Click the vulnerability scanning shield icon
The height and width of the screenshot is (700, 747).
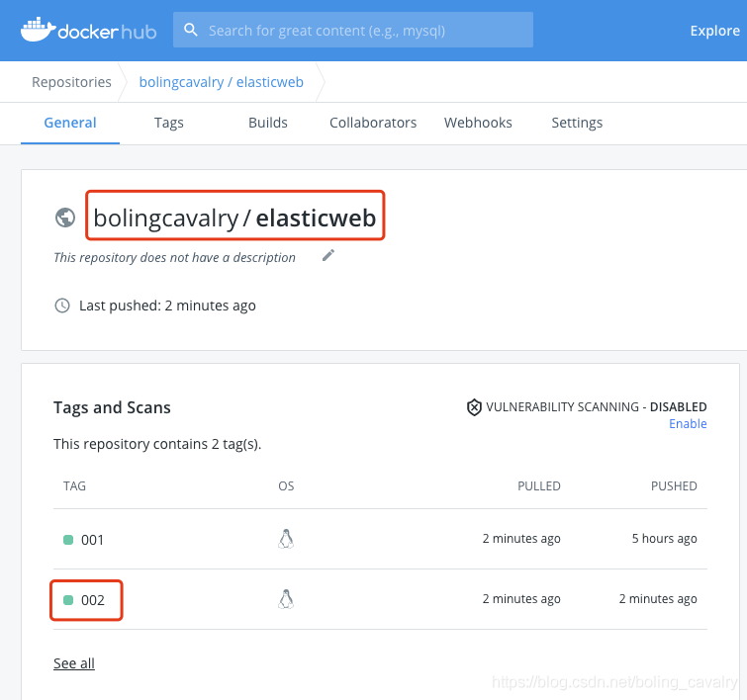point(474,407)
